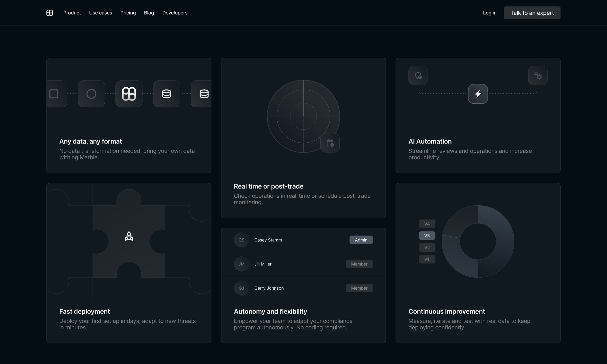Click the gears icon in AI Automation card
This screenshot has height=364, width=607.
538,76
